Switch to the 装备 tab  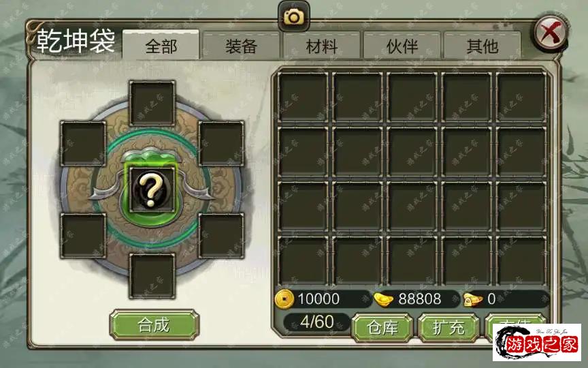click(x=242, y=46)
